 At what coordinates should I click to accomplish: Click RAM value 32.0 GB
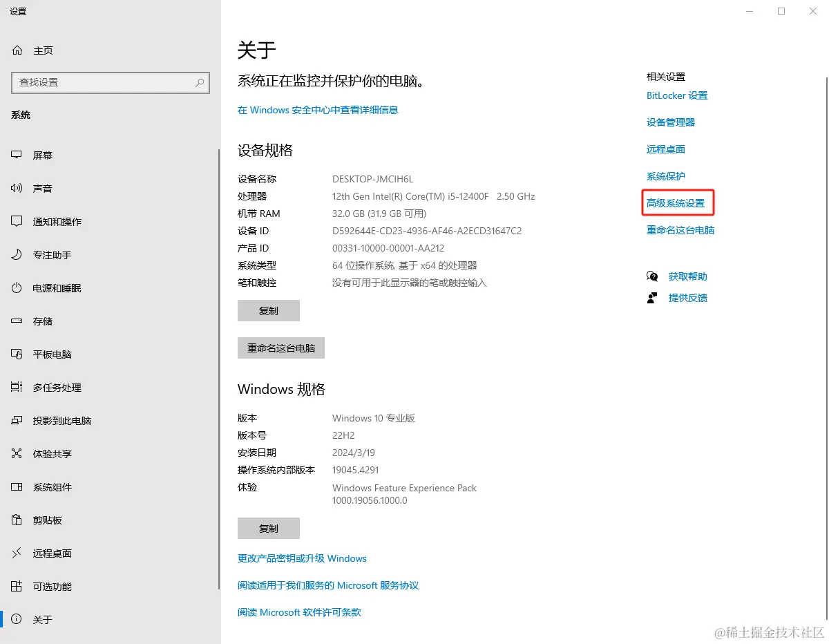tap(379, 214)
